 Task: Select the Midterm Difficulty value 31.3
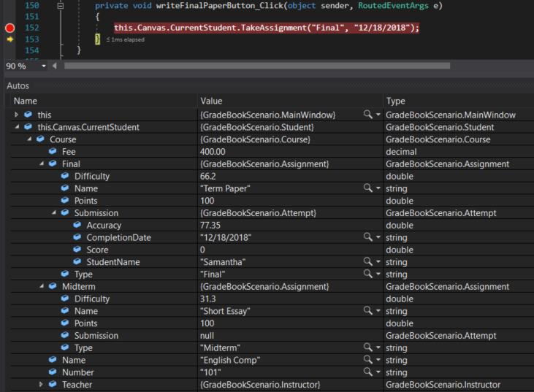click(x=207, y=299)
